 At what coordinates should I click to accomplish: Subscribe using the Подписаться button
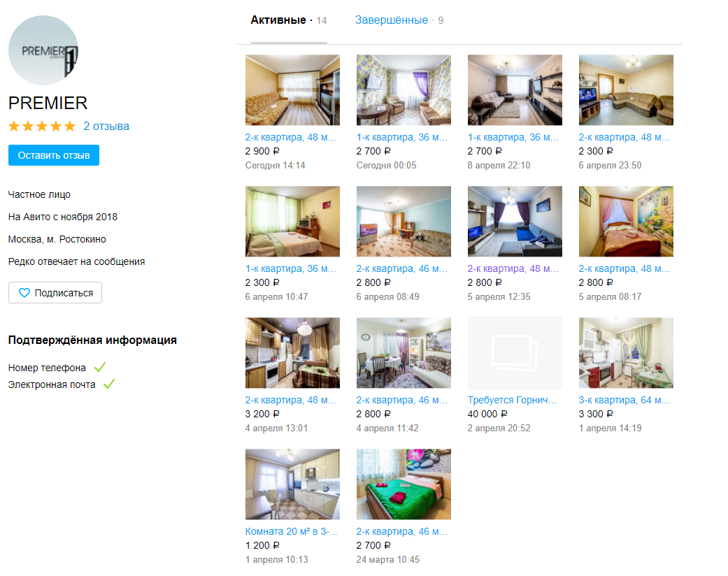click(55, 293)
